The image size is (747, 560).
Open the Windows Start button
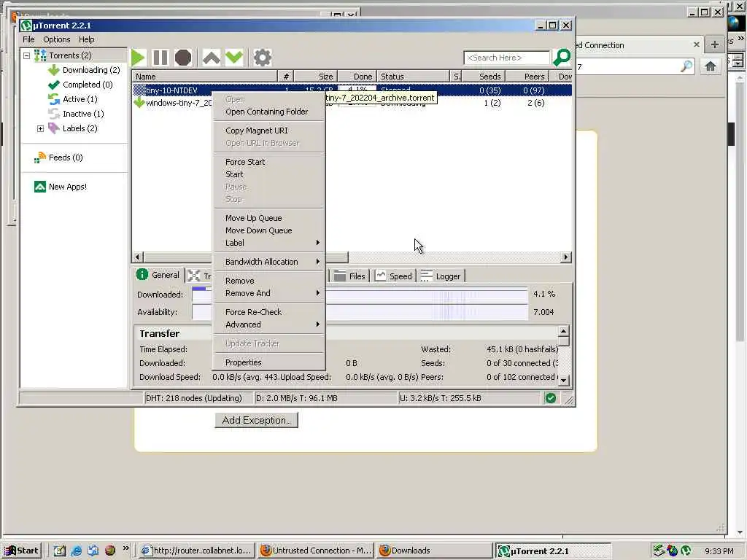pos(22,551)
